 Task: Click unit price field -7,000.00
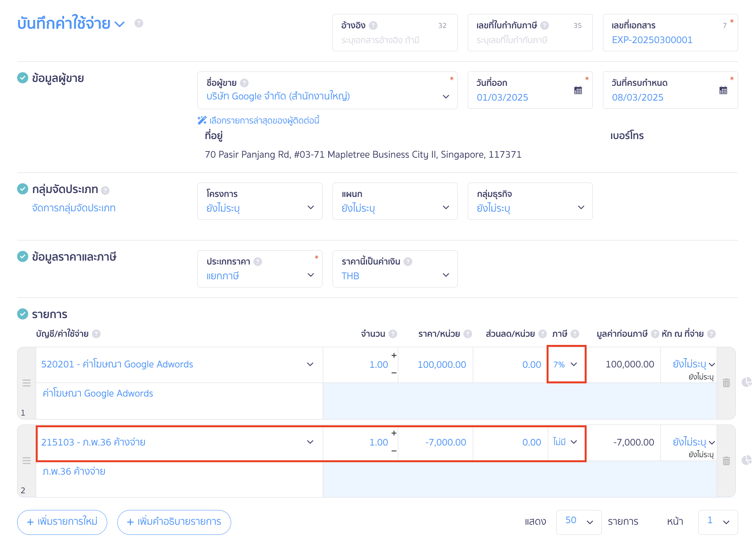click(x=435, y=442)
